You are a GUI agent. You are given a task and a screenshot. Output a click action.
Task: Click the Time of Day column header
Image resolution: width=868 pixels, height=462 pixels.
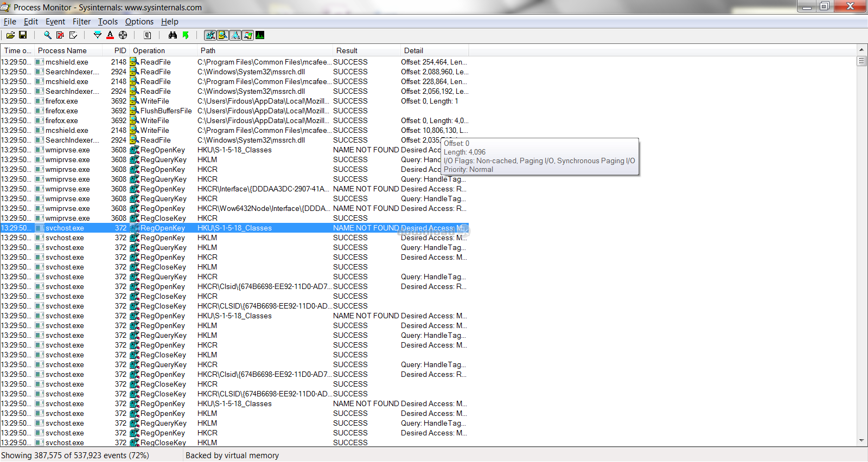pos(17,50)
